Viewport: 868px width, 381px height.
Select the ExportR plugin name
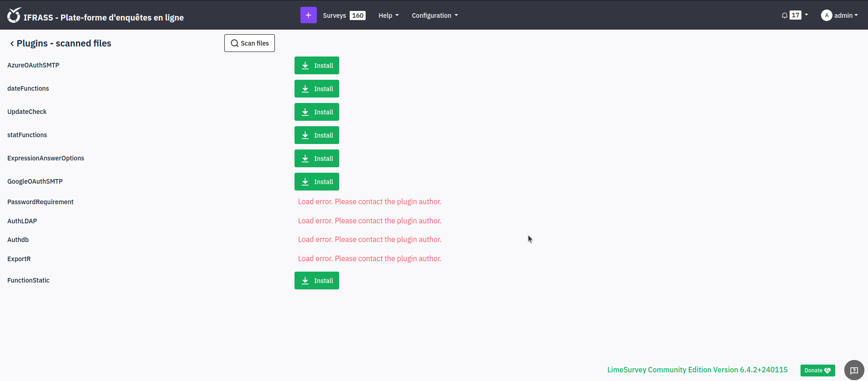coord(19,259)
